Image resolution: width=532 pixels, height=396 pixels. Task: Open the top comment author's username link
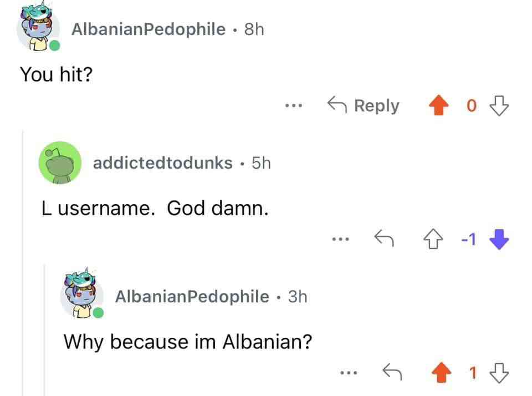tap(149, 29)
